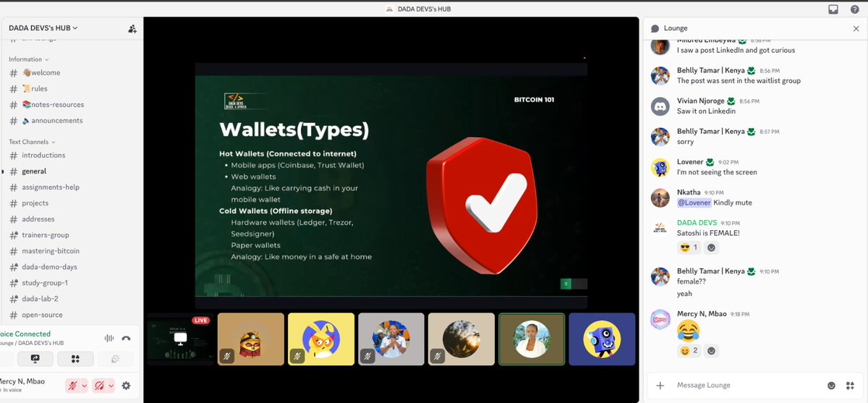Toggle the deafen headphone button
868x403 pixels.
pyautogui.click(x=100, y=386)
